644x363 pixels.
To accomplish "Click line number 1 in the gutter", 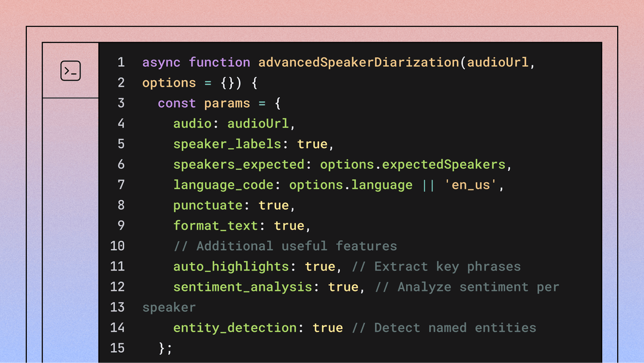I will point(121,62).
